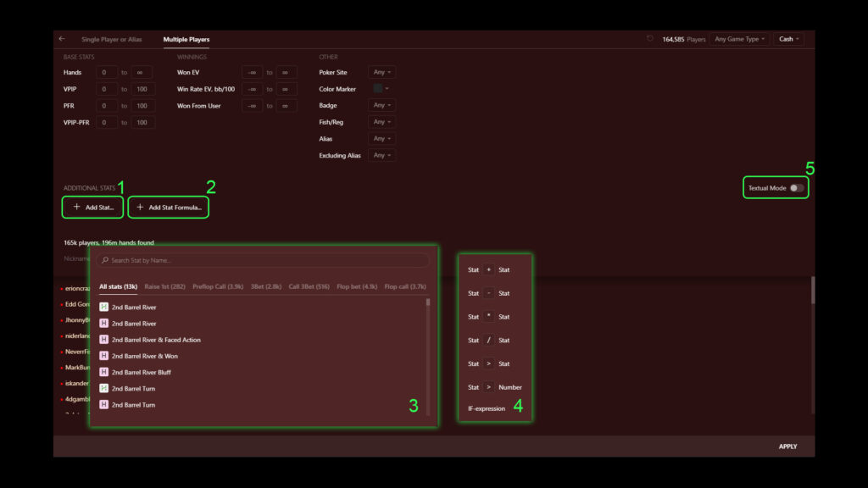Switch to Single Player or Alias tab

point(111,39)
